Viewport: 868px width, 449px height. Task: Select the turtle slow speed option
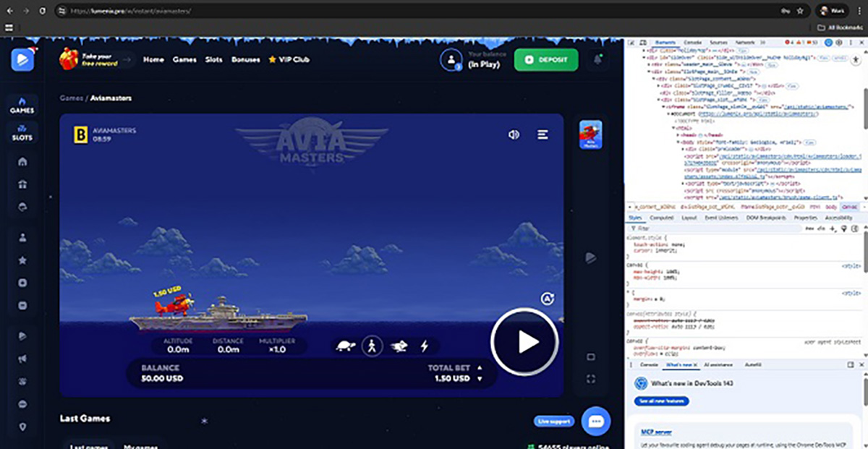point(346,346)
